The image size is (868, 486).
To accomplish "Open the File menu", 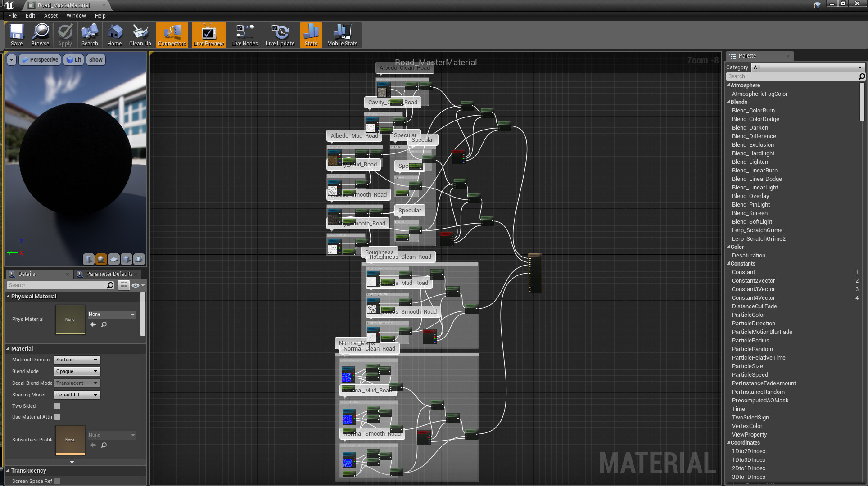I will pyautogui.click(x=13, y=15).
